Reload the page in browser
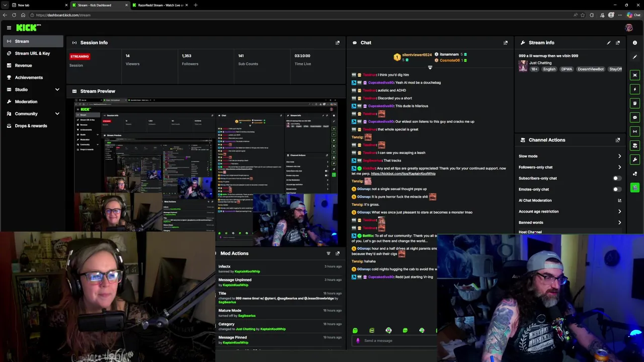The width and height of the screenshot is (644, 362). 14,15
